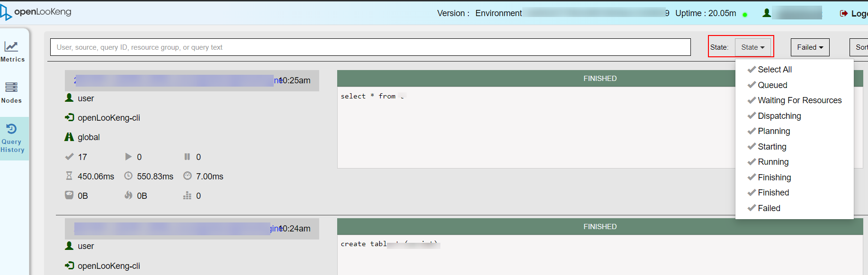
Task: Toggle Waiting For Resources state filter
Action: 794,100
